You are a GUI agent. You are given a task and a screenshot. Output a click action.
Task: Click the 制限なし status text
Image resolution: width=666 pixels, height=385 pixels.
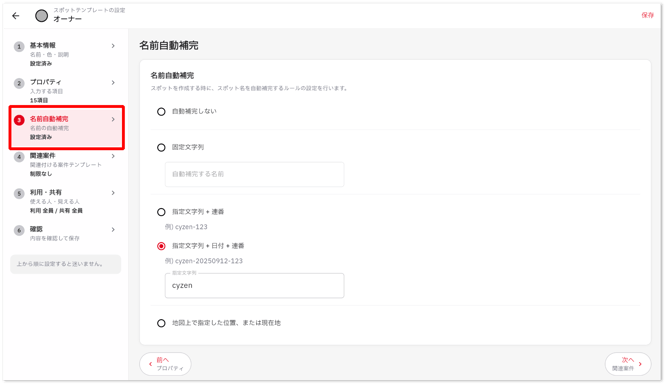(x=41, y=174)
